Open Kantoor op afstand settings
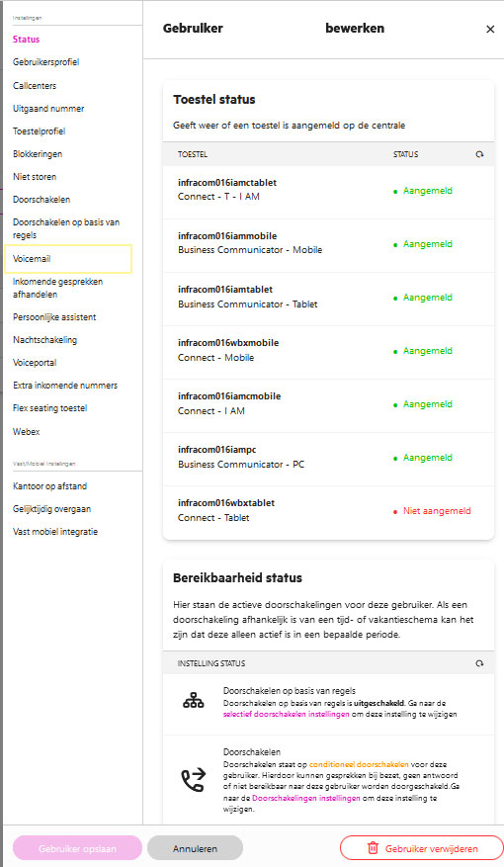 [49, 486]
